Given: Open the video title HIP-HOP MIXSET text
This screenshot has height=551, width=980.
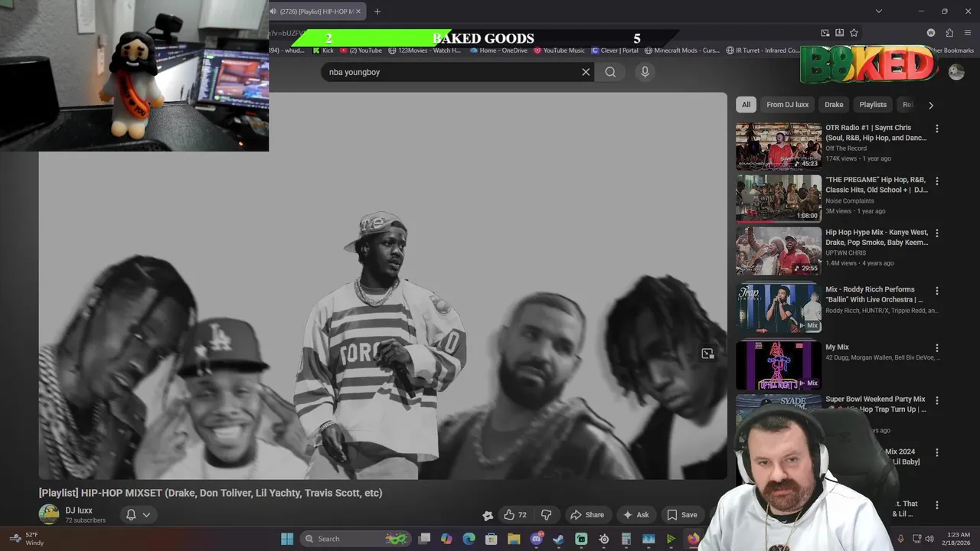Looking at the screenshot, I should tap(211, 493).
